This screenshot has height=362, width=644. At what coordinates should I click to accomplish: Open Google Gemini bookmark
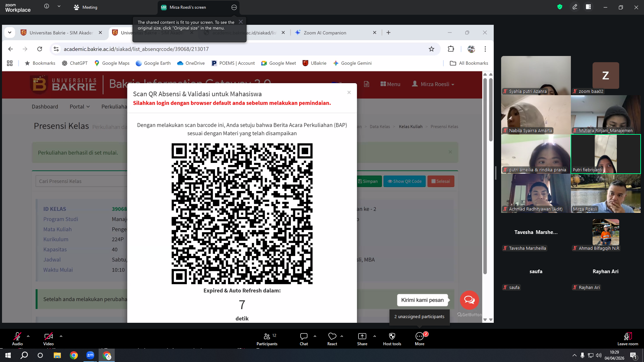[353, 63]
